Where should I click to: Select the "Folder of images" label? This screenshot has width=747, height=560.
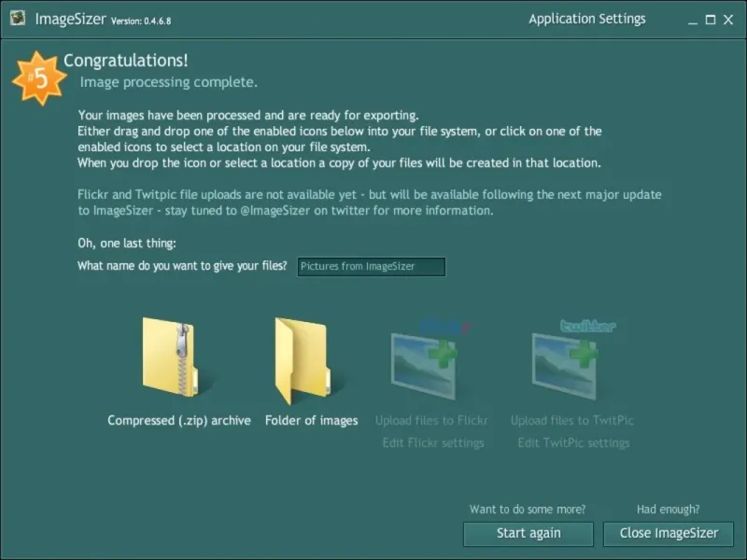[x=311, y=421]
